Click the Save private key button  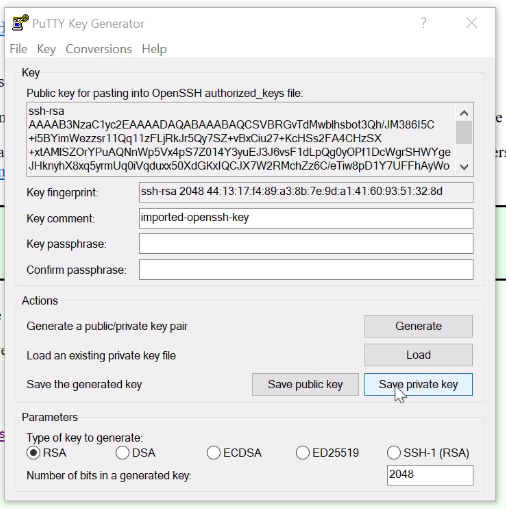pyautogui.click(x=418, y=384)
